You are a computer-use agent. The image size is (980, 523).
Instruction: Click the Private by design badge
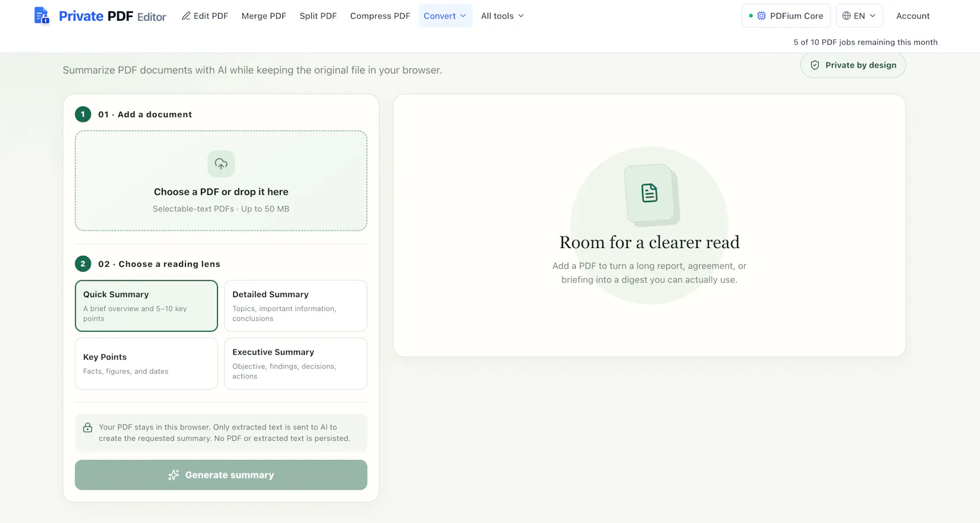tap(853, 66)
